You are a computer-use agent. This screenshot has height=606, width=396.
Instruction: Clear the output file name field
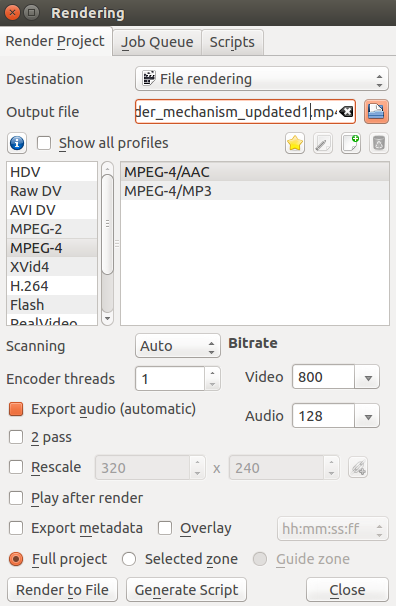(x=346, y=112)
